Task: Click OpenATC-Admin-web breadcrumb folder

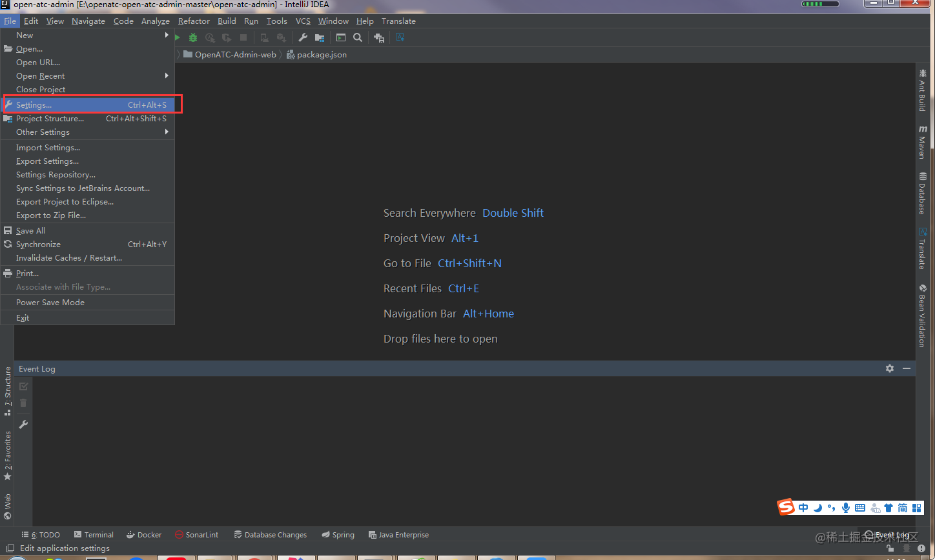Action: (230, 55)
